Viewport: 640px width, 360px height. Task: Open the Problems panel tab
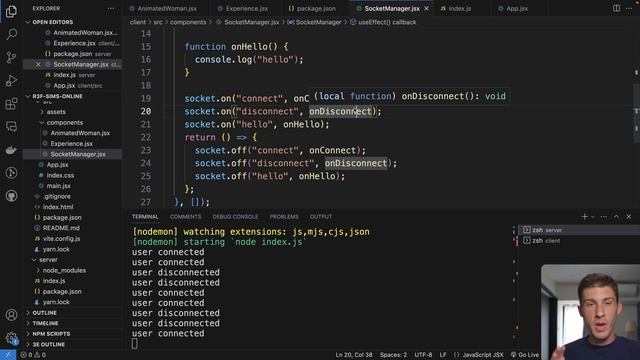284,217
